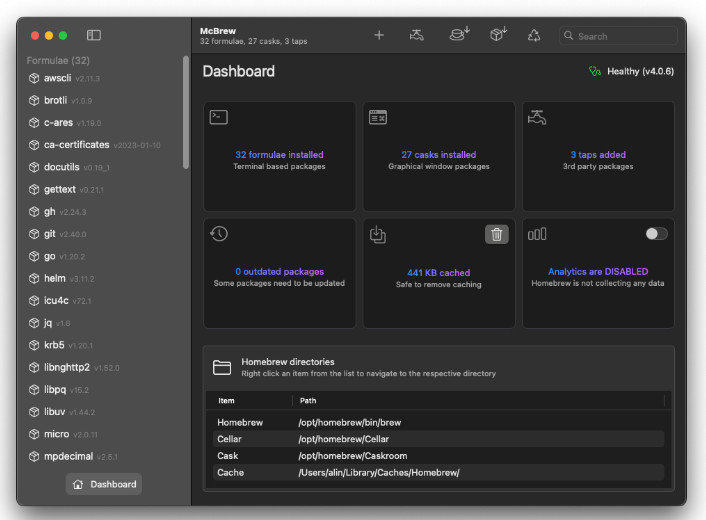This screenshot has height=520, width=706.
Task: Click the green stethoscope health icon
Action: (595, 71)
